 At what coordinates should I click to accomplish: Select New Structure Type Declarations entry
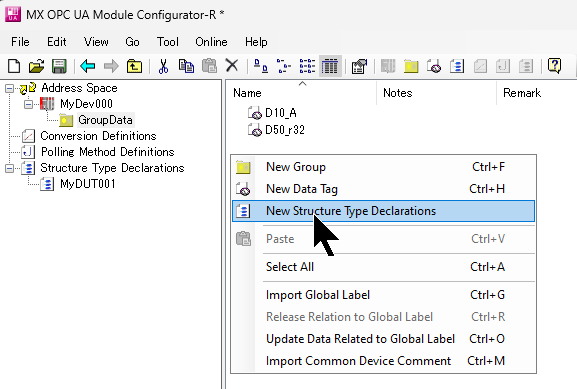pos(383,211)
